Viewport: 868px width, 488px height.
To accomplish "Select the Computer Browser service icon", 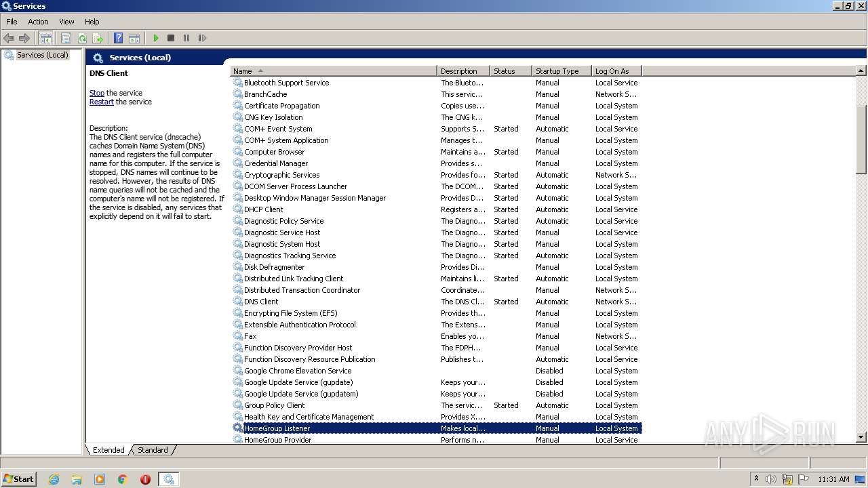I will 238,152.
